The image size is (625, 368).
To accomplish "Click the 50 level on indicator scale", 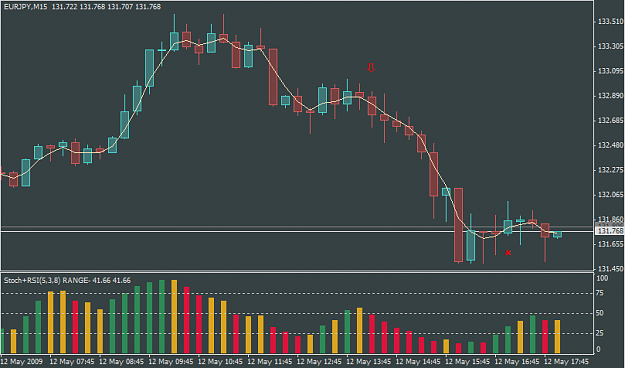I will pyautogui.click(x=600, y=313).
